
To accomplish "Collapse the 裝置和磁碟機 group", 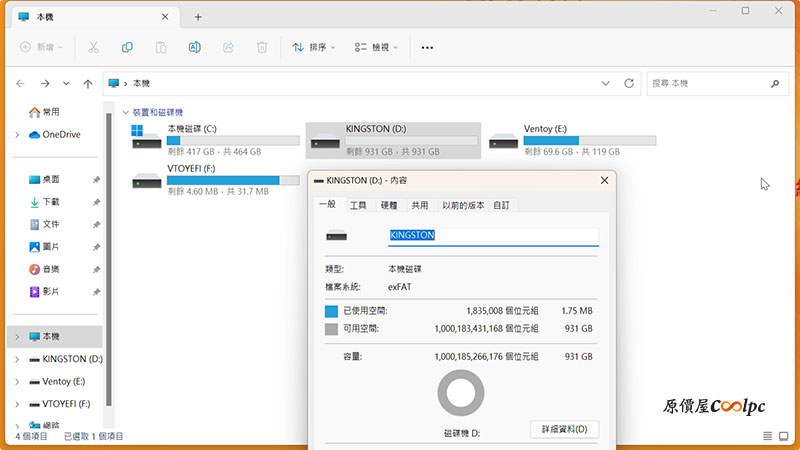I will point(126,112).
